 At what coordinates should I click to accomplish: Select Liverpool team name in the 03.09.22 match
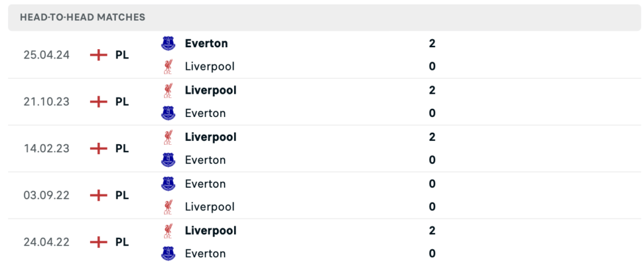pyautogui.click(x=209, y=206)
